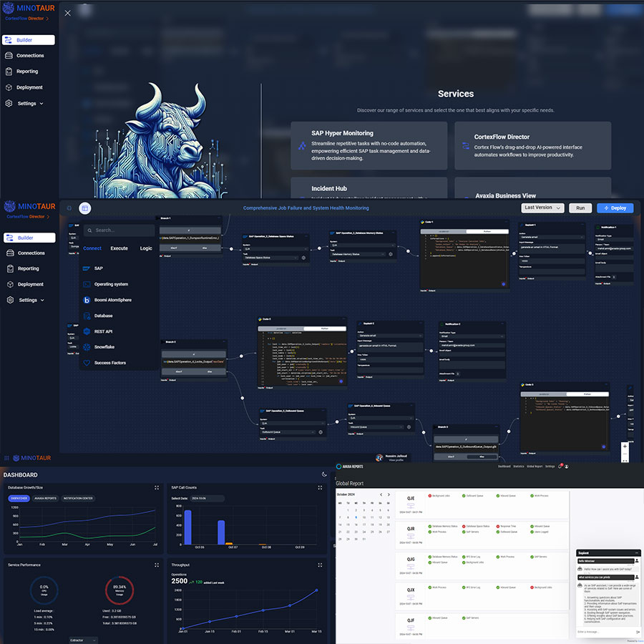644x644 pixels.
Task: Open the Logic tab
Action: pyautogui.click(x=146, y=248)
